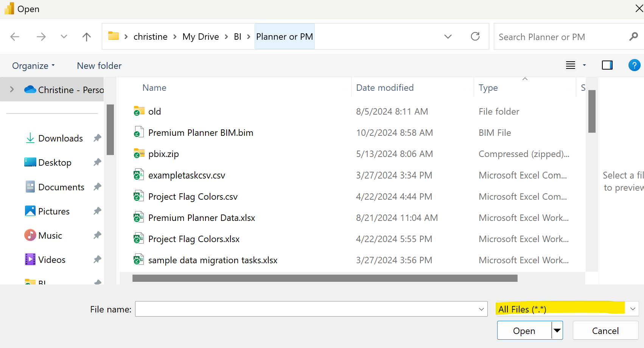This screenshot has width=644, height=348.
Task: Cancel the file dialog
Action: (x=605, y=330)
